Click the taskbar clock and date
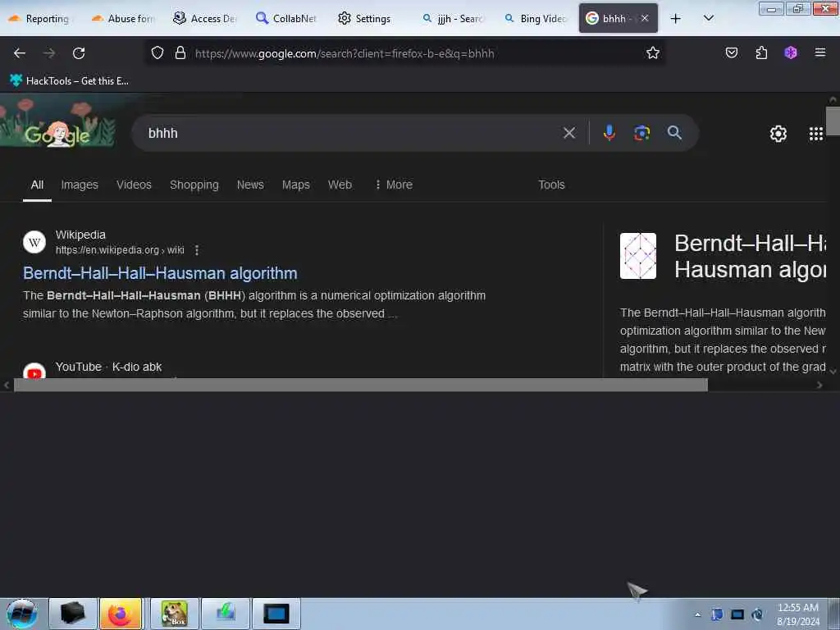840x630 pixels. [798, 614]
